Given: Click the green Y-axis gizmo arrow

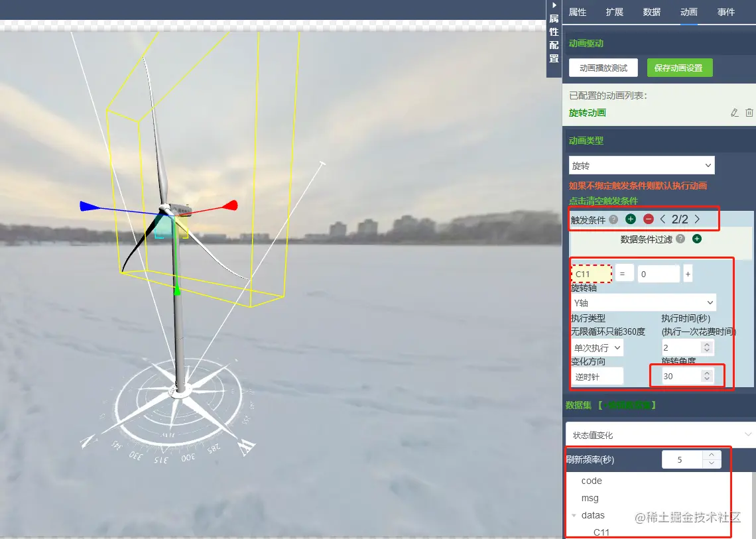Looking at the screenshot, I should point(177,290).
